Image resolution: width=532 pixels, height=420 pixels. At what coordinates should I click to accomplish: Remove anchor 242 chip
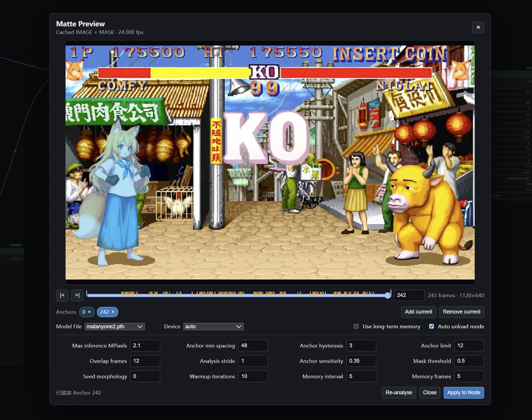point(113,312)
